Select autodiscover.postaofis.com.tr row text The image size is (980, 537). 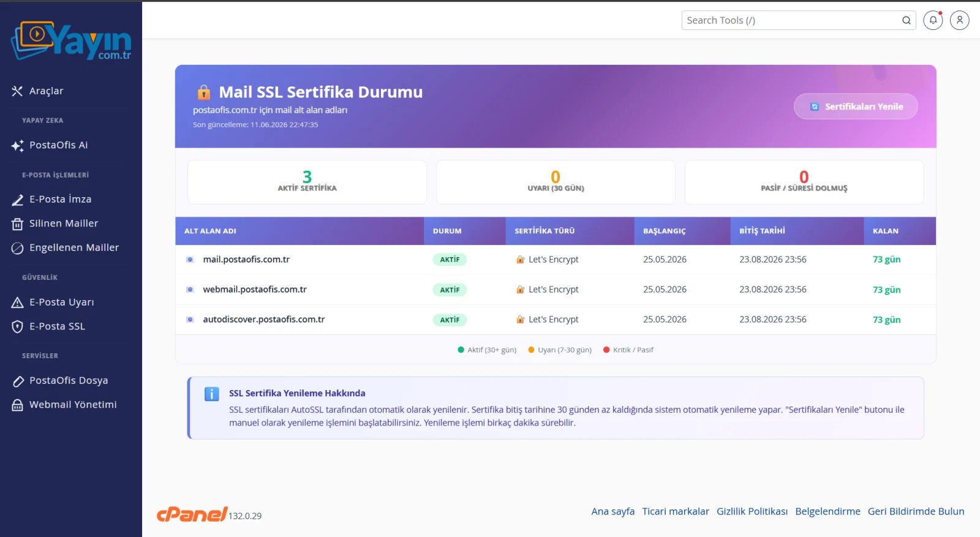pyautogui.click(x=264, y=320)
